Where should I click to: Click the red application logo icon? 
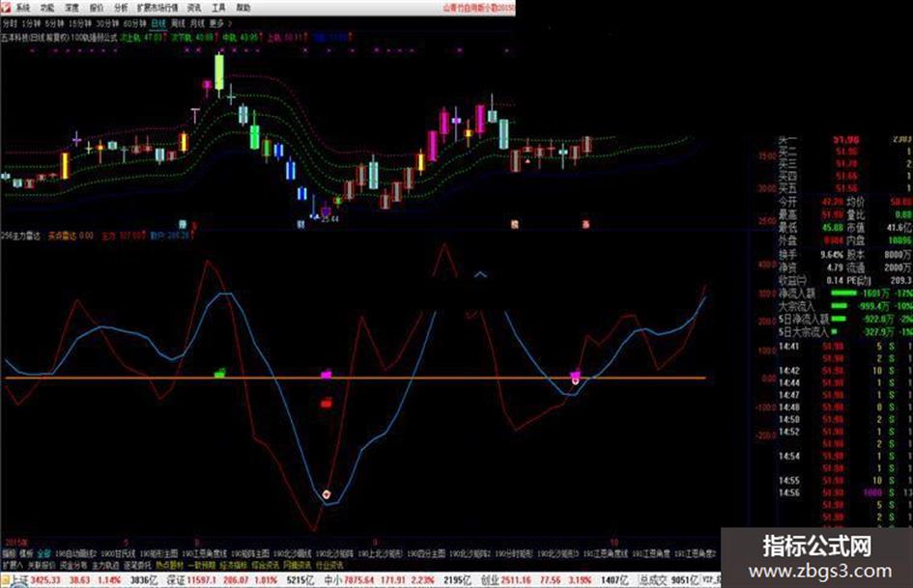pyautogui.click(x=6, y=8)
